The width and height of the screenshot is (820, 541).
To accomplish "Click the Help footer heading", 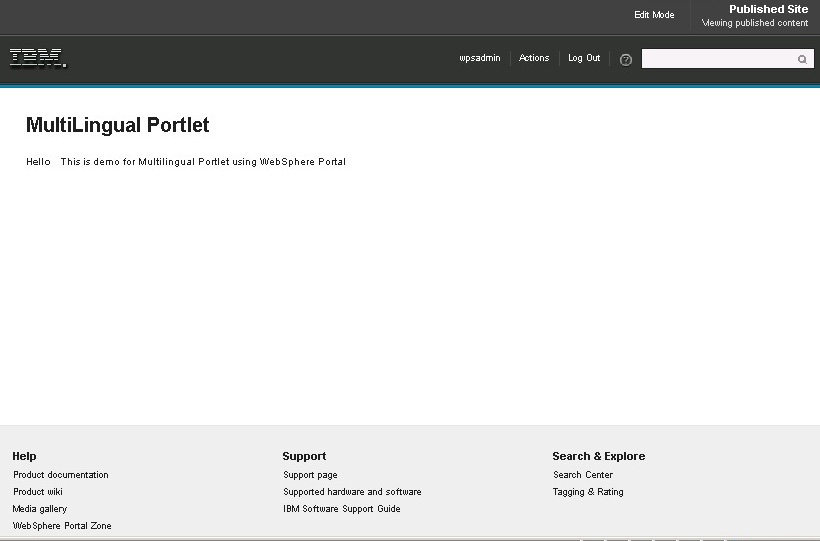I will (24, 456).
